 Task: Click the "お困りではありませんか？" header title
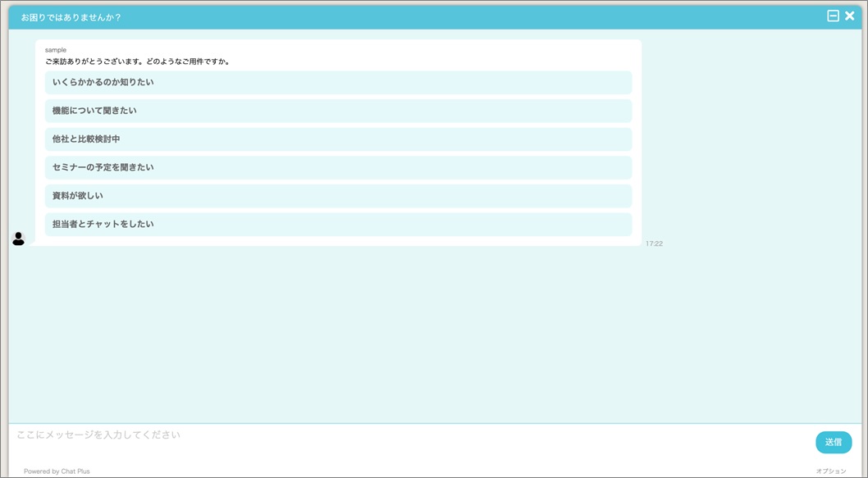(71, 17)
